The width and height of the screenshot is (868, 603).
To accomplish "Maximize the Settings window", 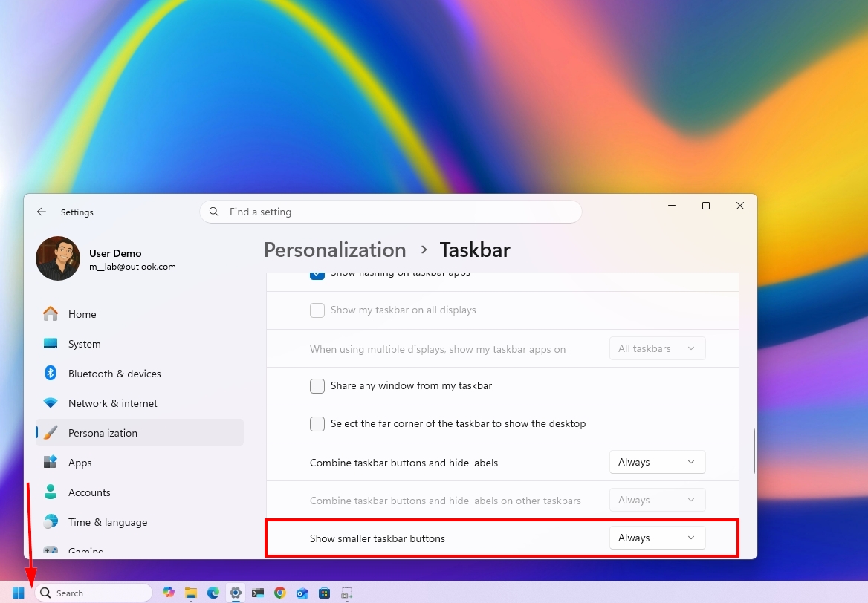I will 706,206.
